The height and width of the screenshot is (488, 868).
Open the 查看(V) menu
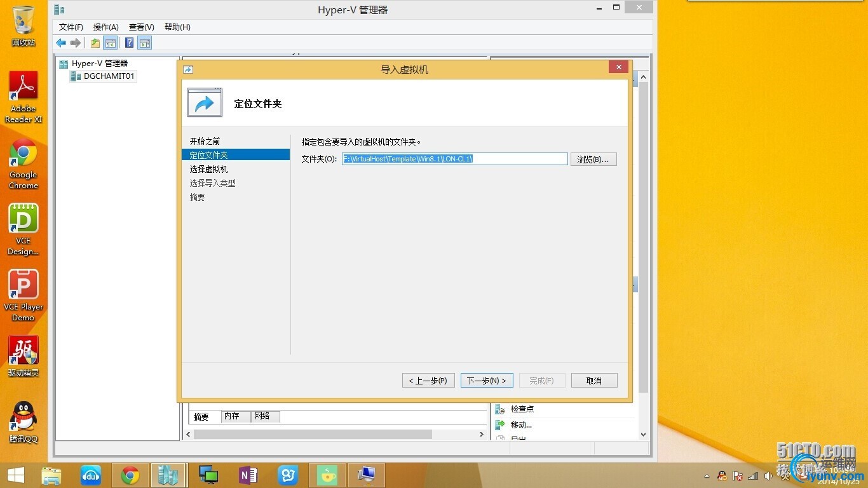(x=142, y=27)
